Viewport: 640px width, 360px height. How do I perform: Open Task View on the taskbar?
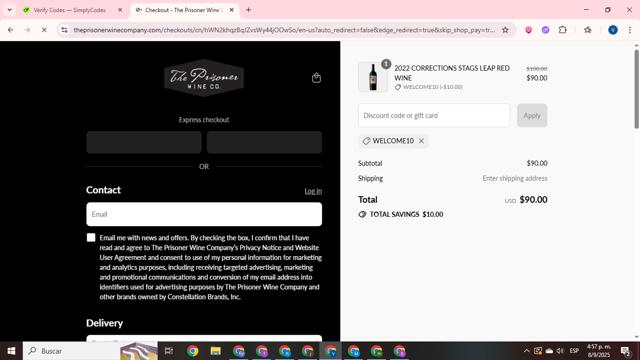pos(169,351)
